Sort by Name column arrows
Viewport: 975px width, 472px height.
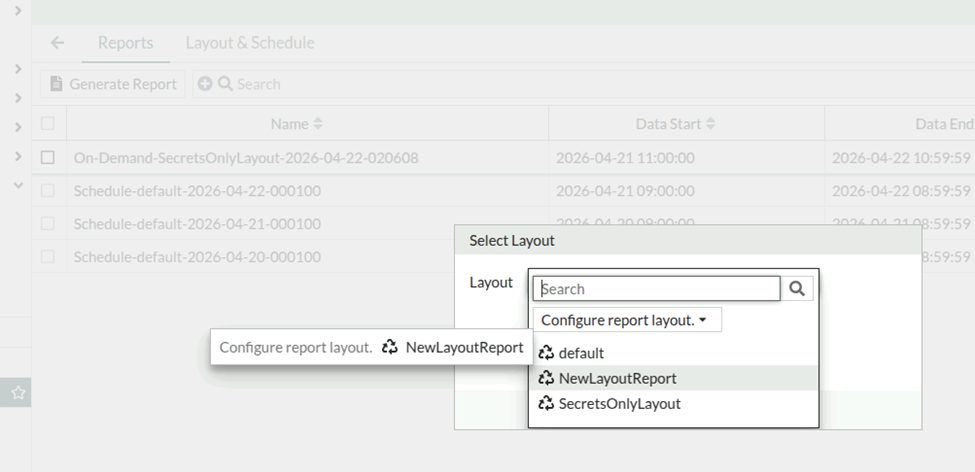(318, 124)
